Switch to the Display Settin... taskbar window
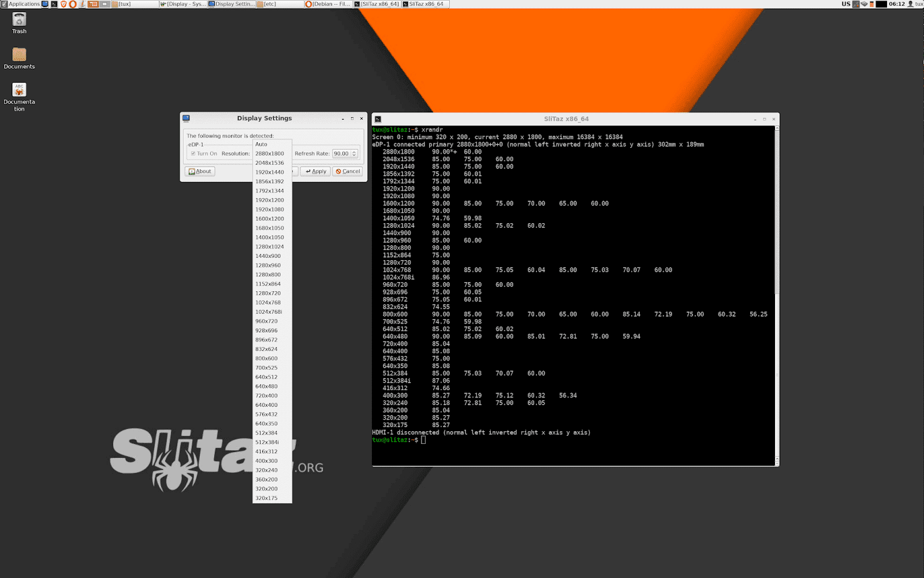 [x=231, y=4]
